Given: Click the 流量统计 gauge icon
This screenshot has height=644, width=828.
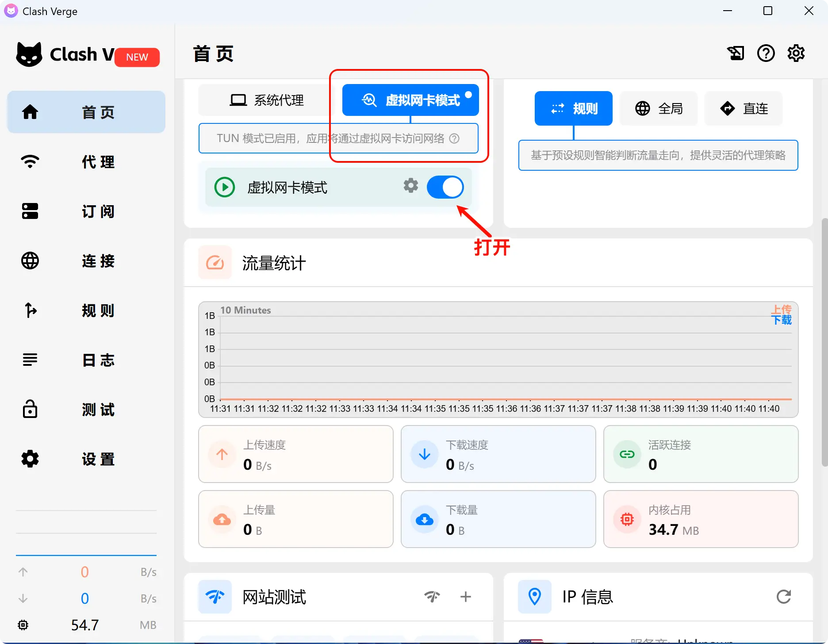Looking at the screenshot, I should [x=215, y=262].
